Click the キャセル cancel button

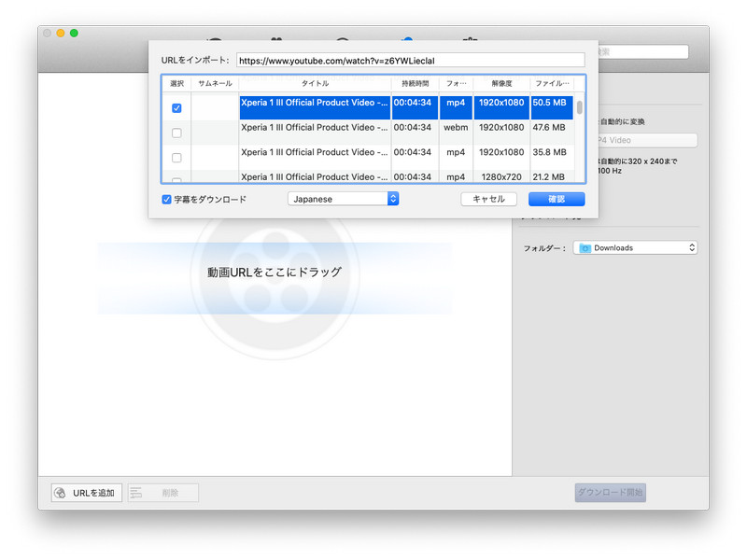pos(488,199)
